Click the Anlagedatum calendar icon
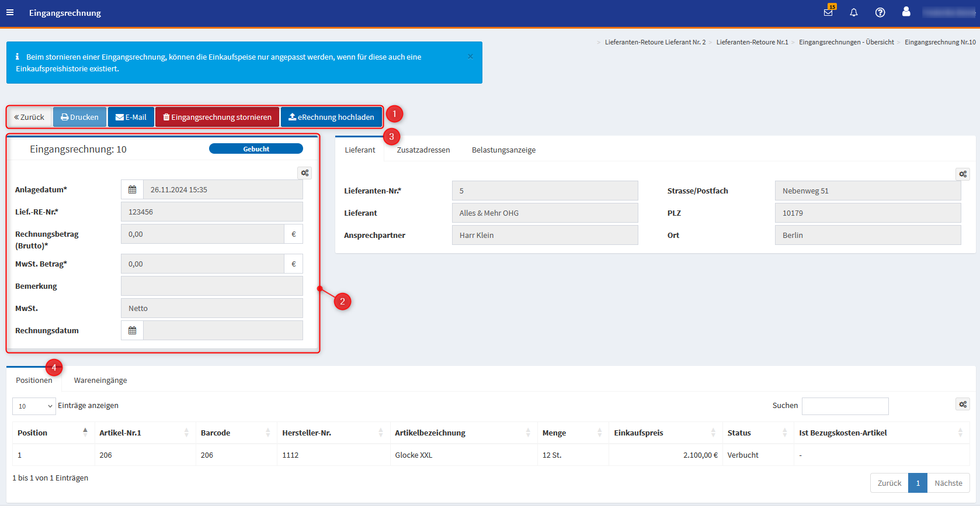The height and width of the screenshot is (508, 980). click(132, 190)
